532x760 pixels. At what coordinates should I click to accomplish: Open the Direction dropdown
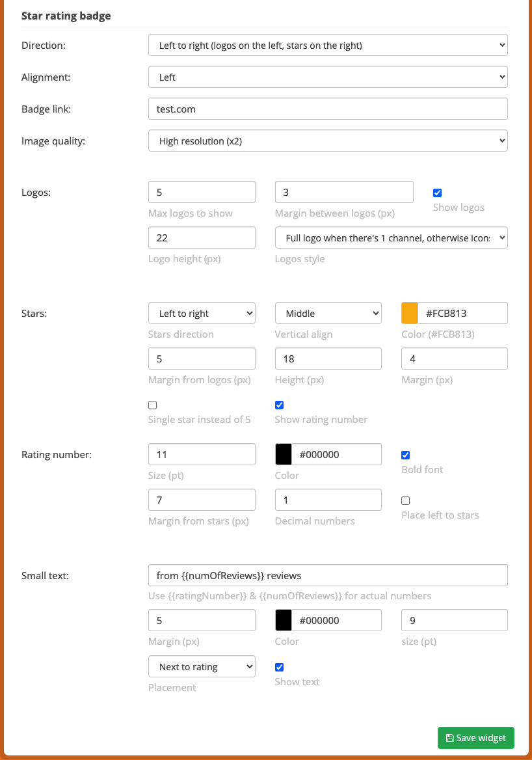[328, 45]
